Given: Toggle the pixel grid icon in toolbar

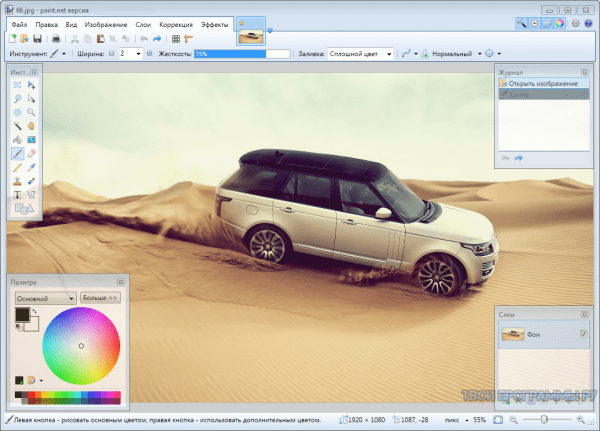Looking at the screenshot, I should click(176, 38).
